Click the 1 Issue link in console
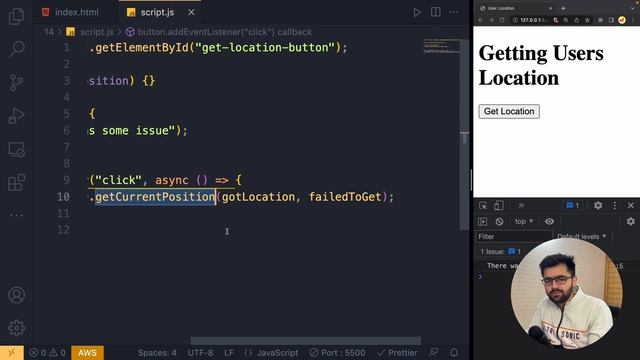The image size is (640, 360). point(500,252)
